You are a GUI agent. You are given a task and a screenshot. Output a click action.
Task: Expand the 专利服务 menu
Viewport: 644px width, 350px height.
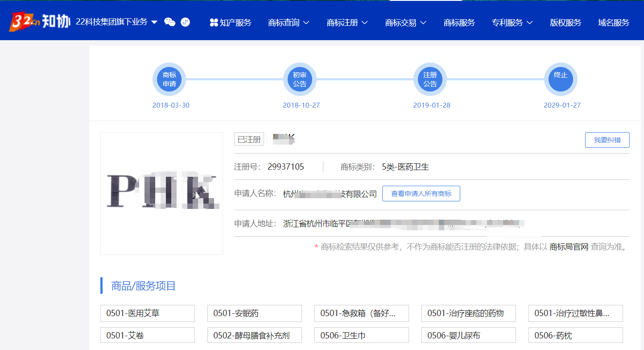pyautogui.click(x=512, y=22)
